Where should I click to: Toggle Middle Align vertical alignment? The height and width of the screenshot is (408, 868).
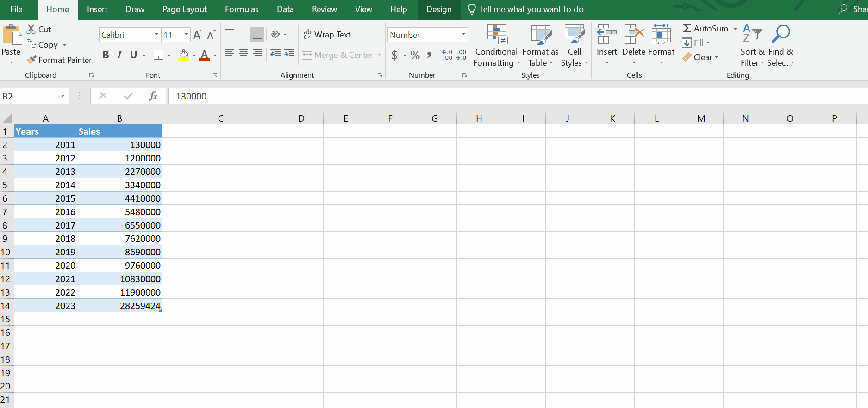tap(244, 34)
